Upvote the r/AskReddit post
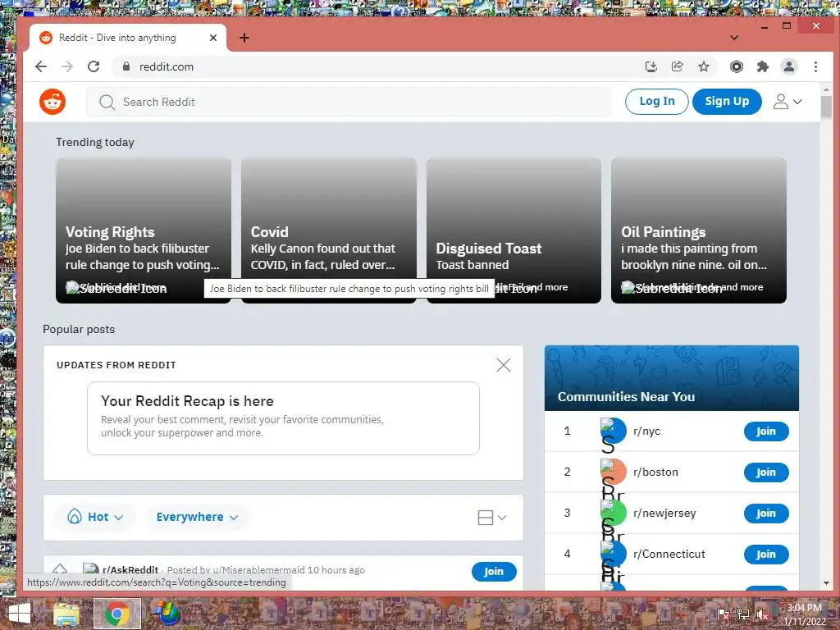Screen dimensions: 840x630 point(60,569)
